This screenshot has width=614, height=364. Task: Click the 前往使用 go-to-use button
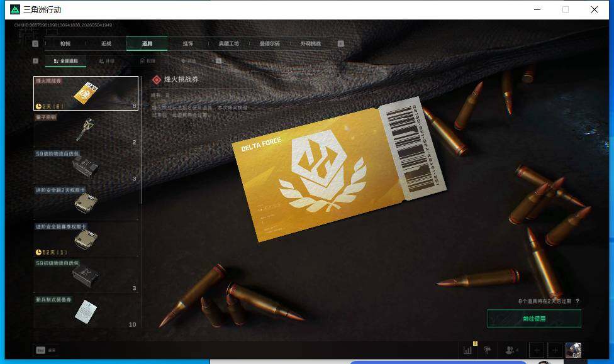(534, 319)
